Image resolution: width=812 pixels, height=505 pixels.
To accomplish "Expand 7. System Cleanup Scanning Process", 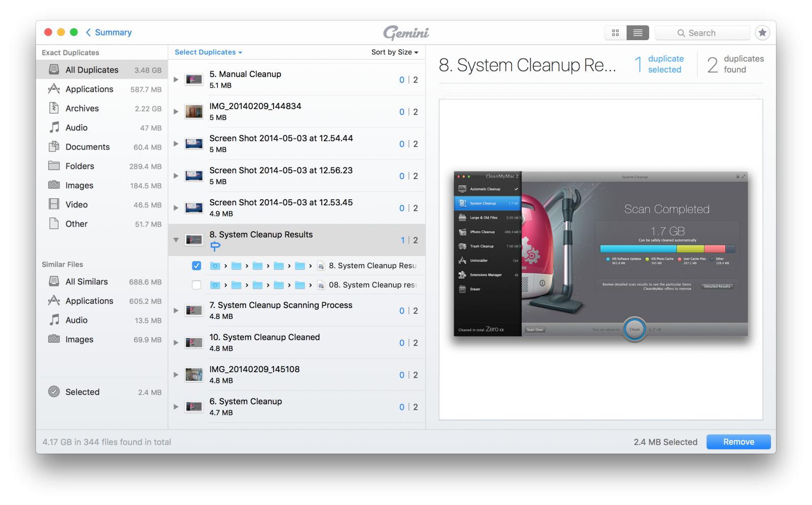I will [176, 310].
